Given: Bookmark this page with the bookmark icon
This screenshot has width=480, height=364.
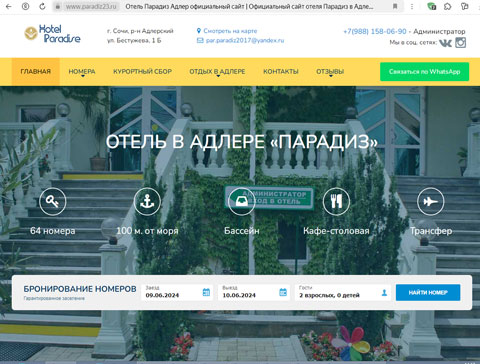Looking at the screenshot, I should (x=395, y=7).
